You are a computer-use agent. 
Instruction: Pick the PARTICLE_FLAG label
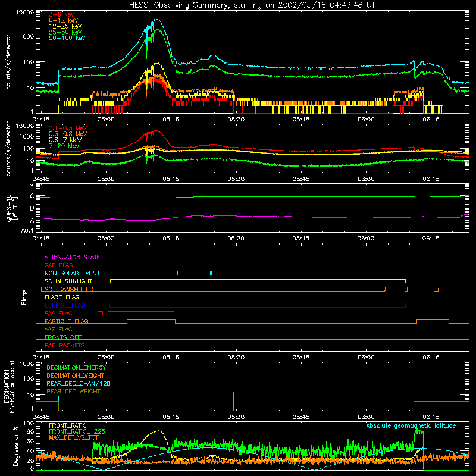[x=67, y=321]
